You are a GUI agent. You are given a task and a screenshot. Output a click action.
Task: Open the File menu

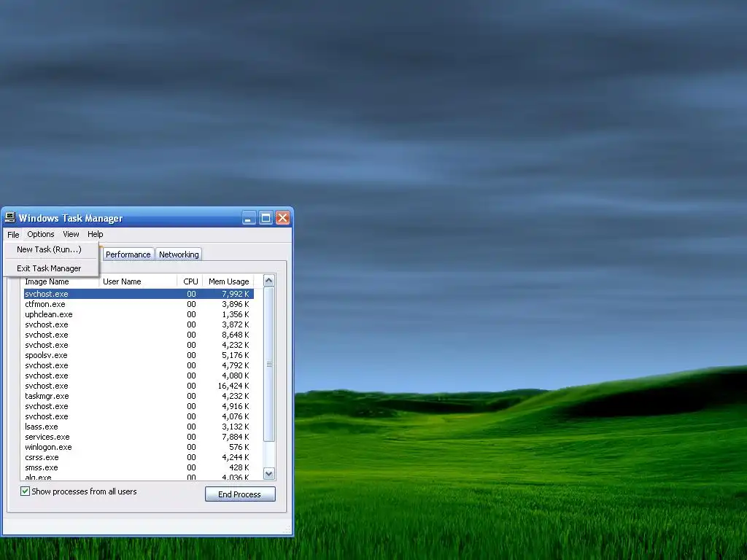click(x=13, y=234)
